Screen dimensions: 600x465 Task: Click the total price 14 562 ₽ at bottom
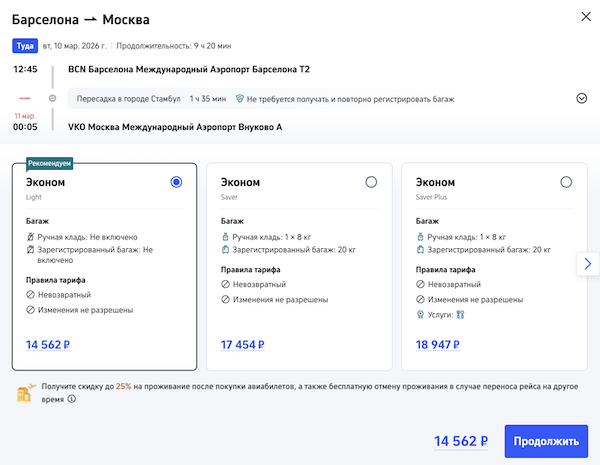(x=461, y=441)
